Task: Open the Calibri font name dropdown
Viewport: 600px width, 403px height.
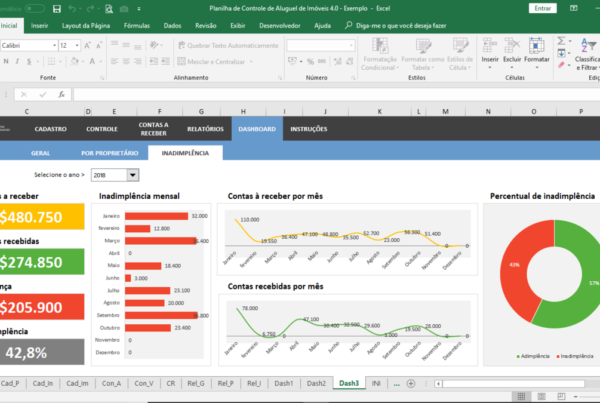Action: (x=54, y=46)
